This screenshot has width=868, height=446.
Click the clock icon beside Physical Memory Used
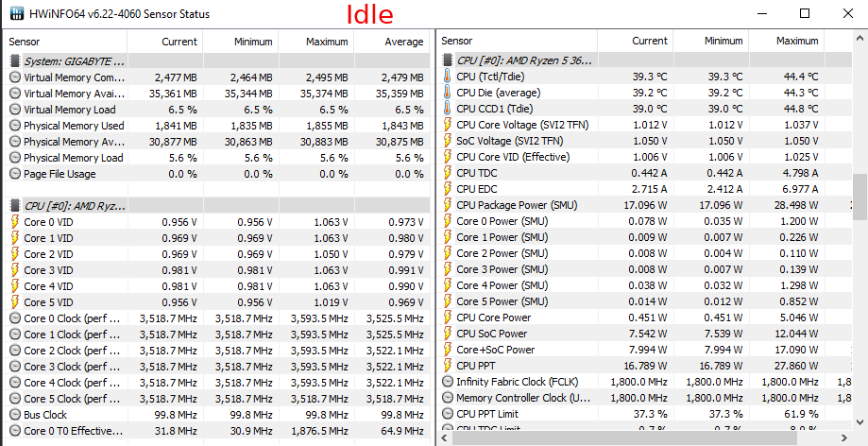point(15,126)
